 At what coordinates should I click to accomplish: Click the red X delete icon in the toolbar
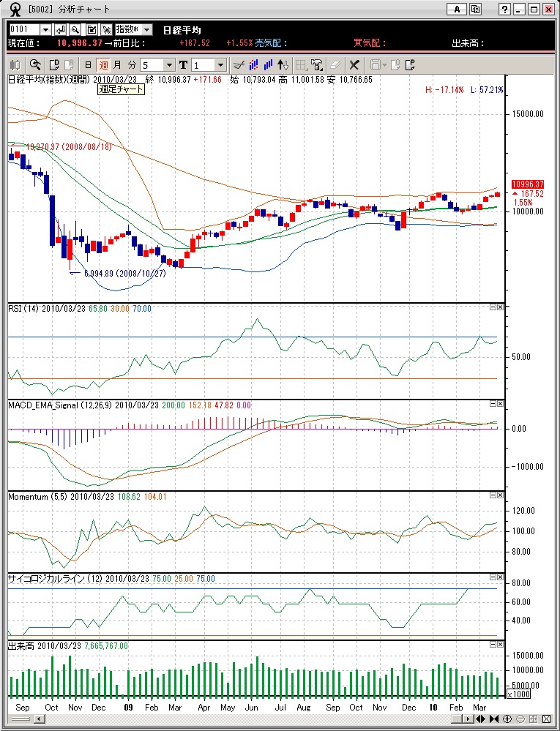pos(354,65)
